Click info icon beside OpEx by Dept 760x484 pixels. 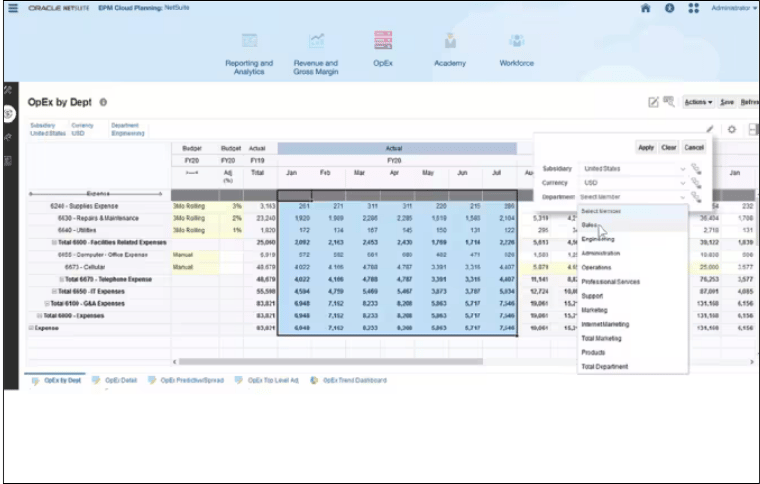[103, 102]
